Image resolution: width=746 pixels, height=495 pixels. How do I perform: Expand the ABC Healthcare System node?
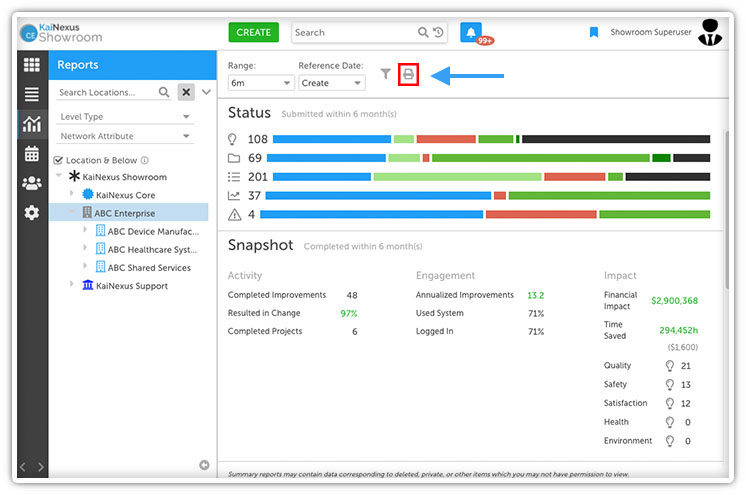pyautogui.click(x=85, y=248)
